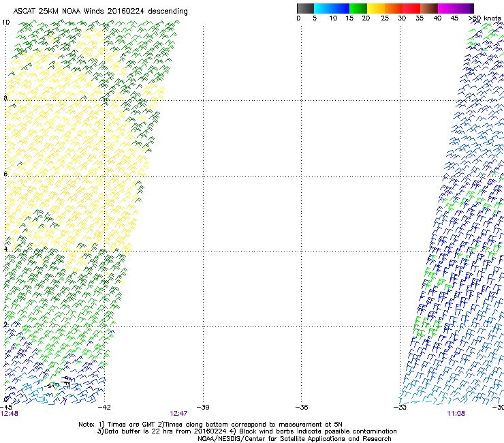Click the '-33' longitude axis label

pyautogui.click(x=400, y=407)
